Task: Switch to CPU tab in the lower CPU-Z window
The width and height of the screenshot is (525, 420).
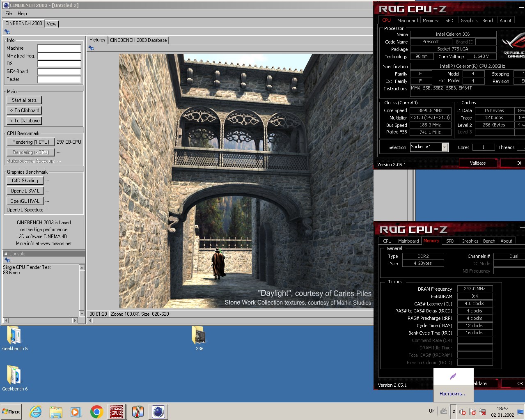Action: click(387, 241)
